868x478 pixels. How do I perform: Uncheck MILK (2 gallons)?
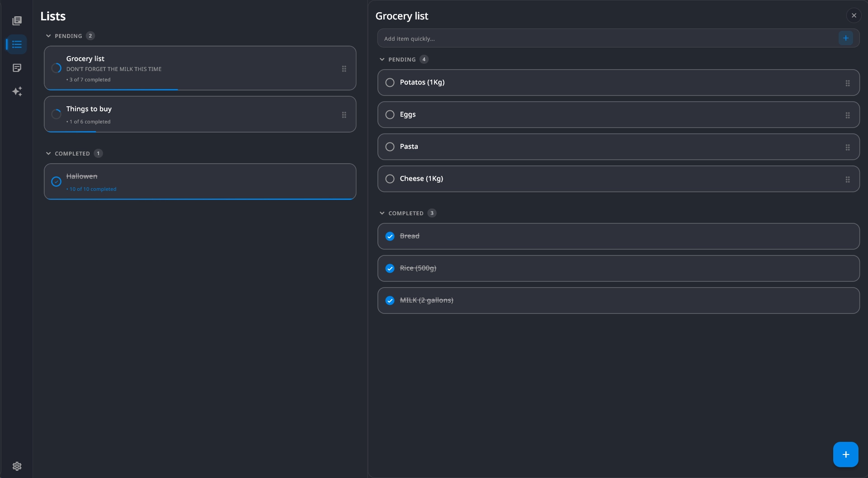[390, 301]
